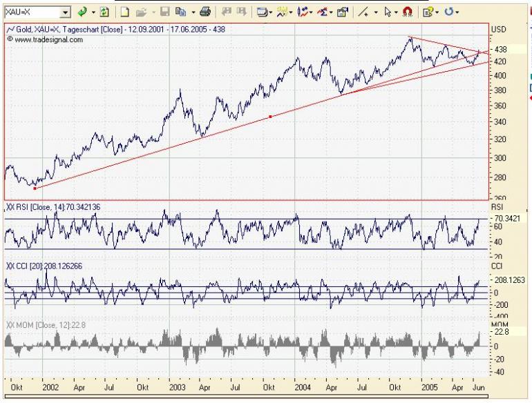Click the horizontal scrollbar below the chart
The height and width of the screenshot is (403, 532).
247,396
